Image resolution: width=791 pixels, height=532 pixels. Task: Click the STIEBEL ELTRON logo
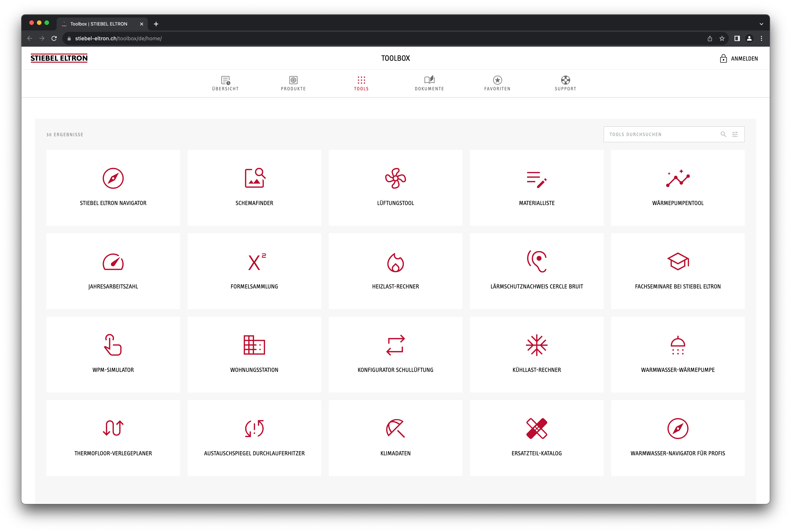point(59,58)
